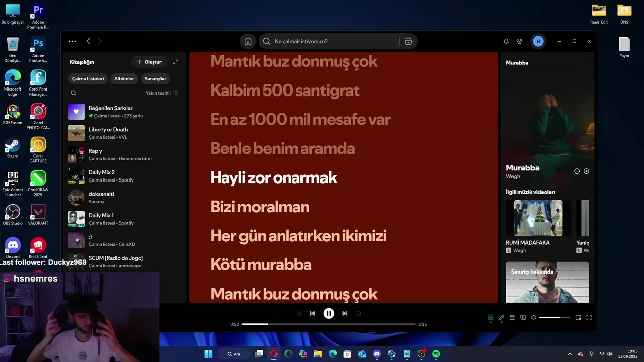Viewport: 644px width, 362px height.
Task: Expand Your Library with the arrows icon
Action: click(x=175, y=62)
